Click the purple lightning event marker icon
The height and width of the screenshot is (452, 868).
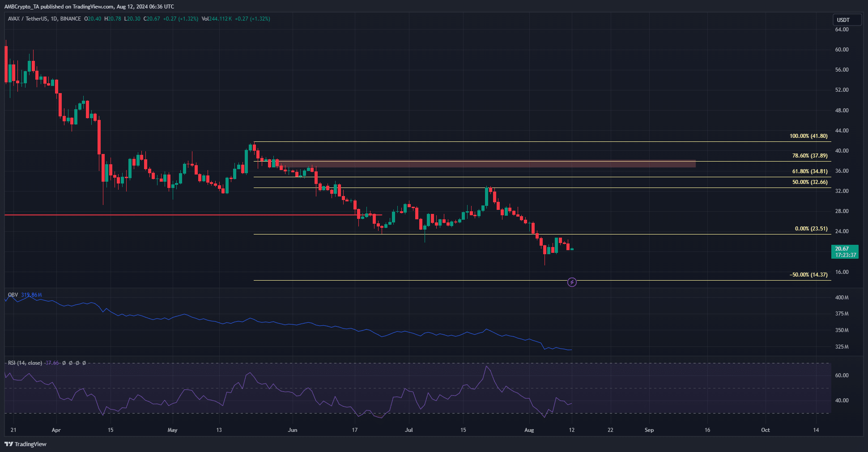(x=572, y=282)
